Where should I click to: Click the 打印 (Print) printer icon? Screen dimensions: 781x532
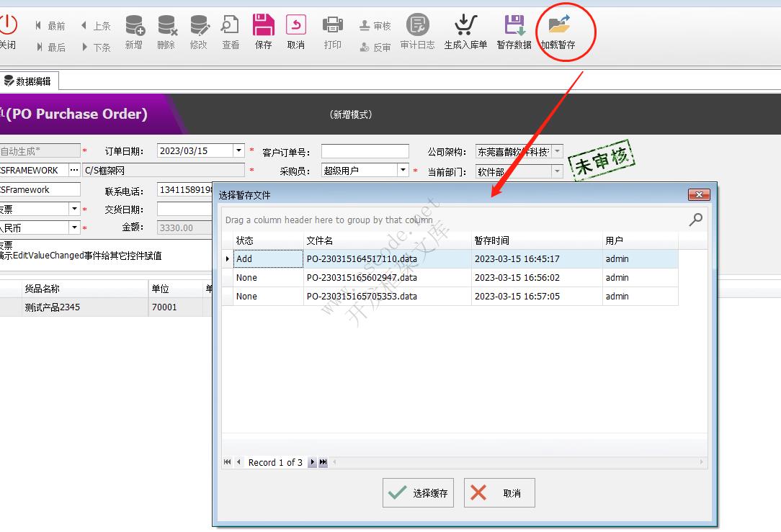pyautogui.click(x=332, y=26)
